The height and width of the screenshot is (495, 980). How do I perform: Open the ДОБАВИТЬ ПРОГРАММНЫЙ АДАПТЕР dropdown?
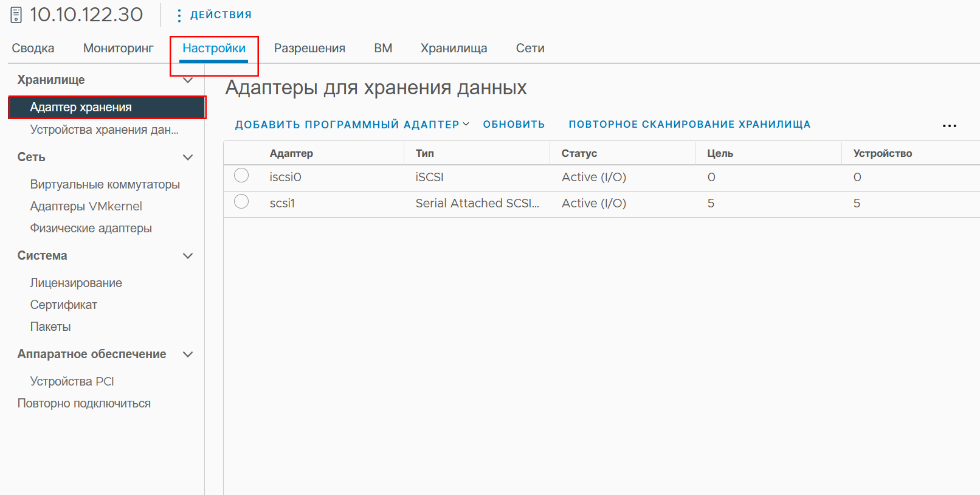coord(352,125)
